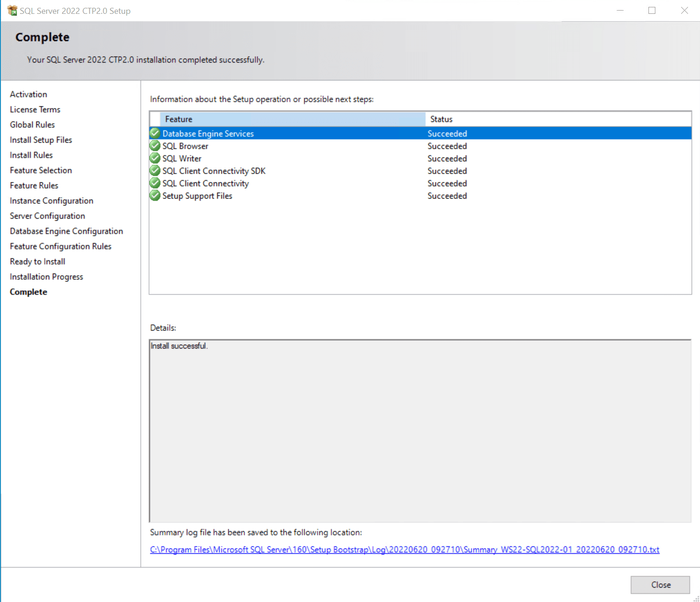Click the Activation step in sidebar
Viewport: 700px width, 602px height.
(x=29, y=94)
